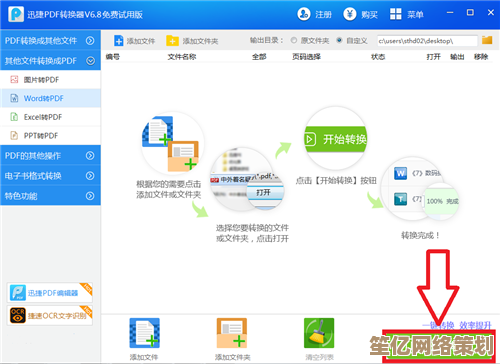Image resolution: width=500 pixels, height=364 pixels.
Task: Select 图片转PDF in sidebar
Action: click(x=50, y=80)
